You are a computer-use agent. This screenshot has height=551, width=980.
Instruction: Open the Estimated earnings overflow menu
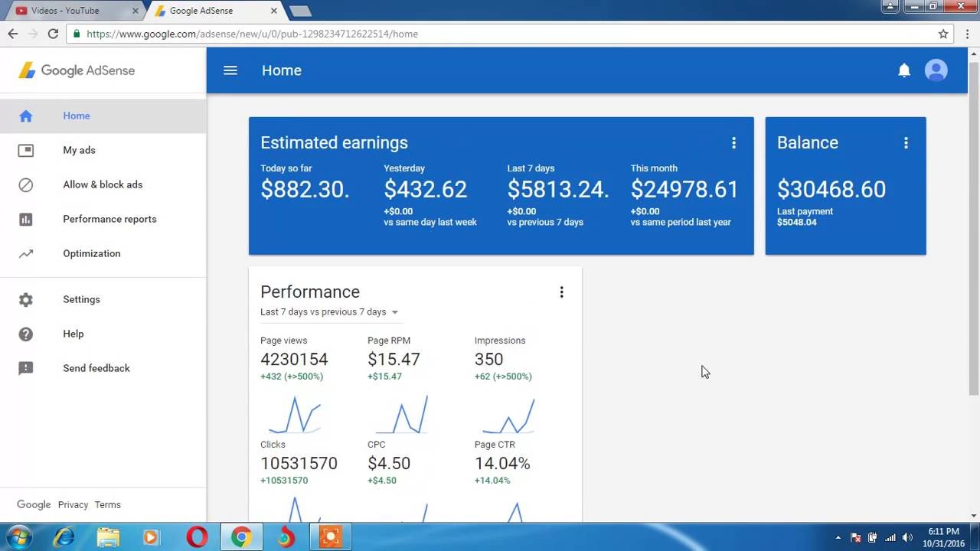pyautogui.click(x=734, y=142)
